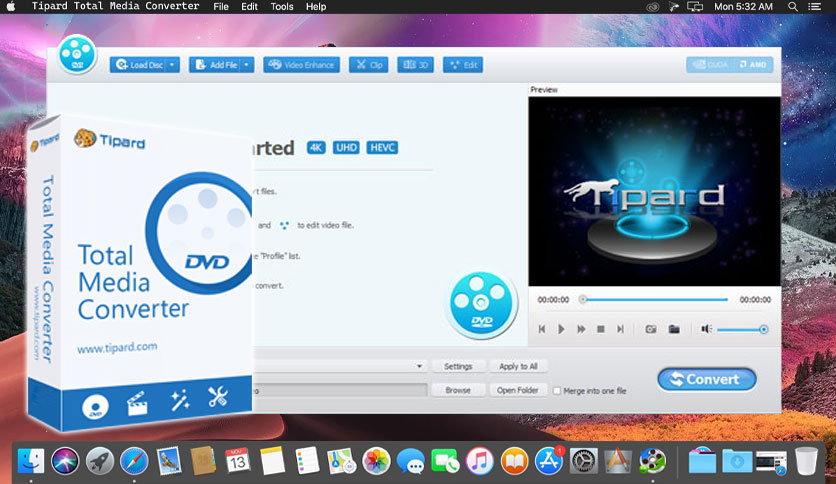Open the snapshot folder icon
This screenshot has width=836, height=484.
674,329
